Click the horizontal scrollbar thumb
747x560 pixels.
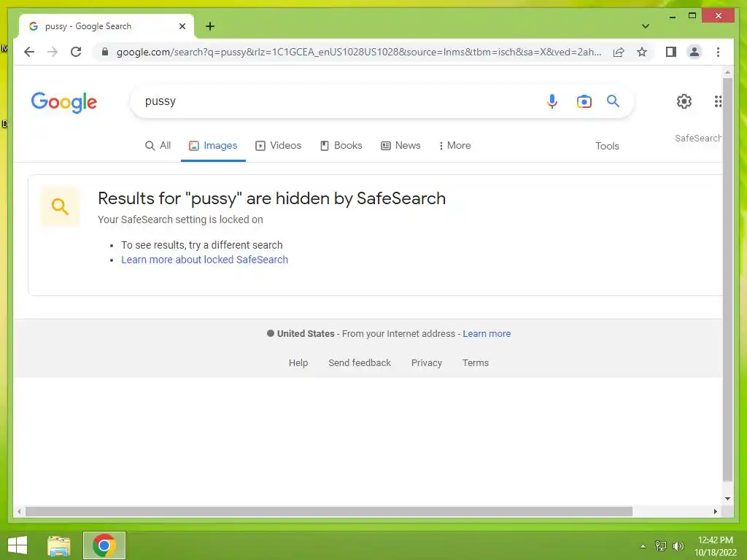click(x=329, y=511)
